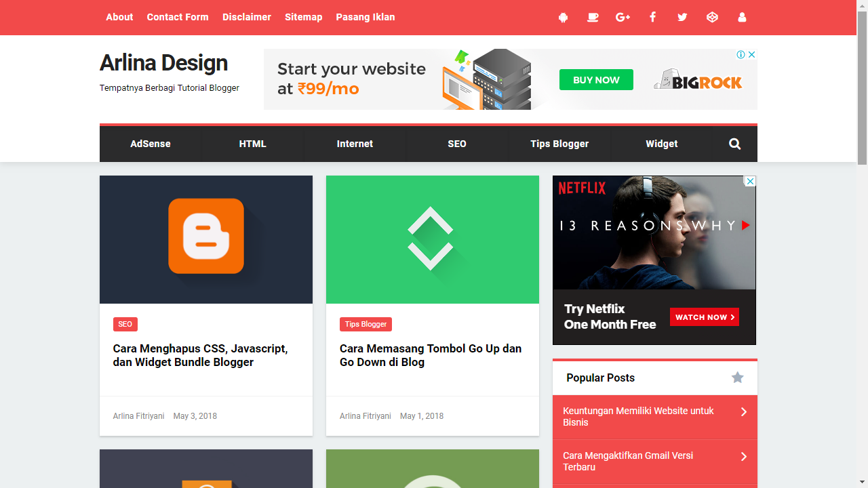Viewport: 868px width, 488px height.
Task: Select the Internet category tab
Action: [x=355, y=144]
